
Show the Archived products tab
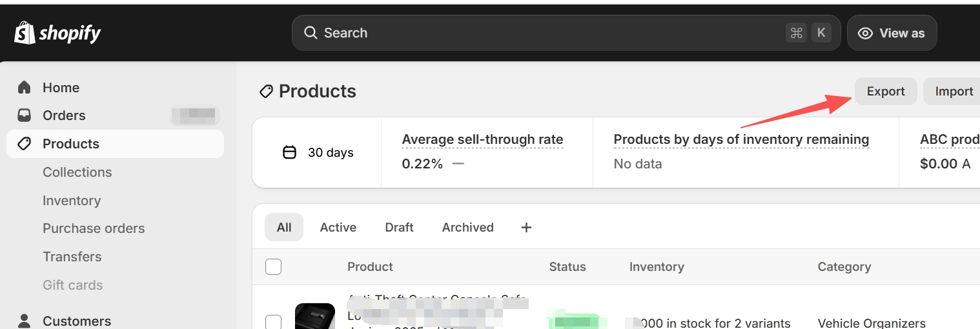pos(467,227)
